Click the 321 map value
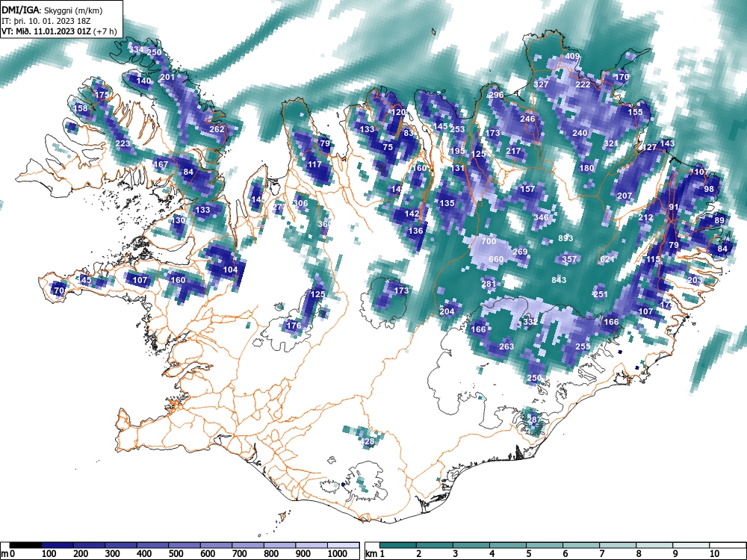Image resolution: width=747 pixels, height=560 pixels. (x=611, y=143)
